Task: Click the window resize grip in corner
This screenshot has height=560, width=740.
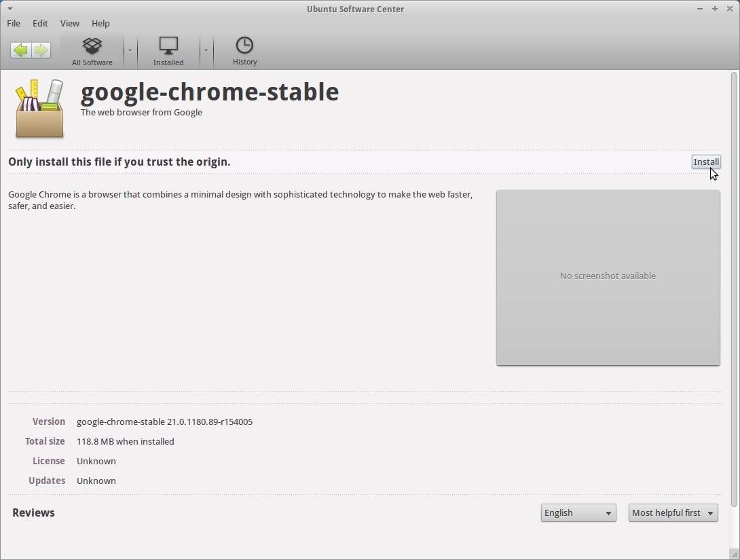Action: point(735,555)
